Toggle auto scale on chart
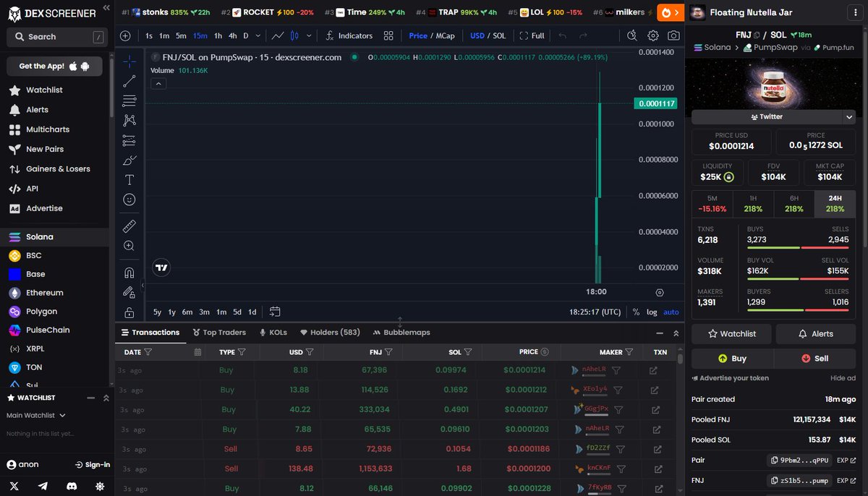Screen dimensions: 868x496 click(x=671, y=312)
